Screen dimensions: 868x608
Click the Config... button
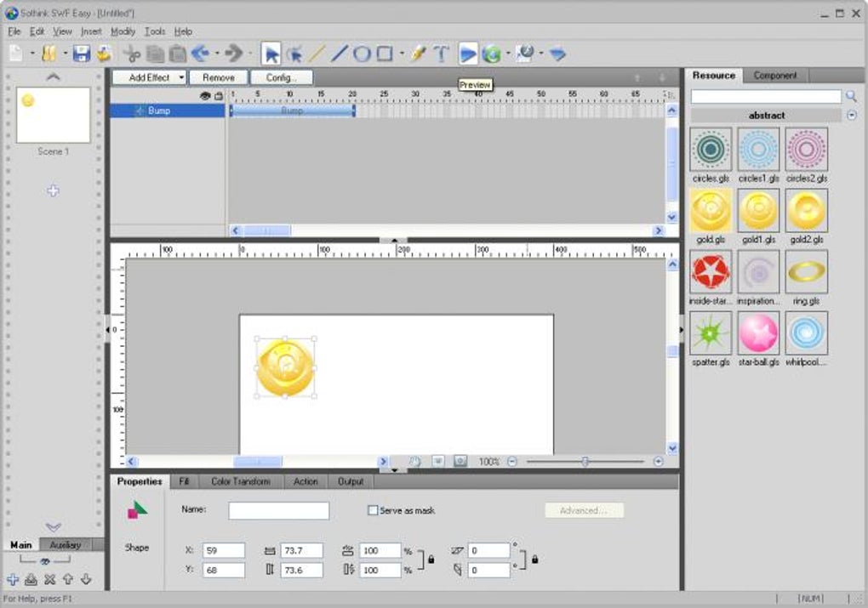[x=281, y=77]
